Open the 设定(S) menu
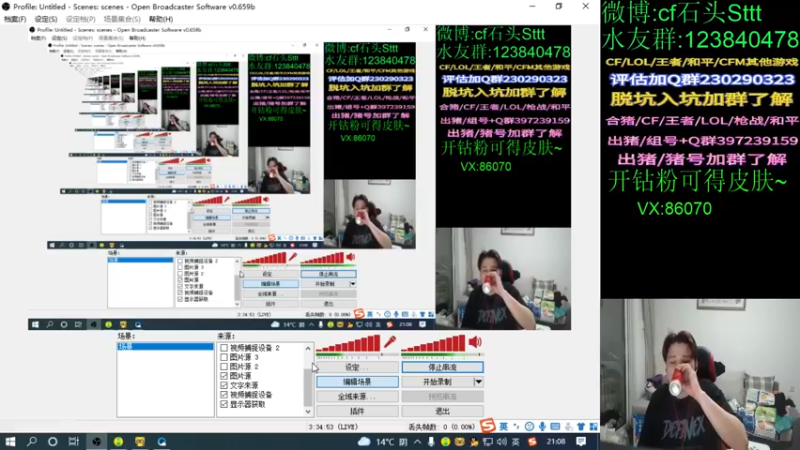This screenshot has height=450, width=800. point(46,19)
